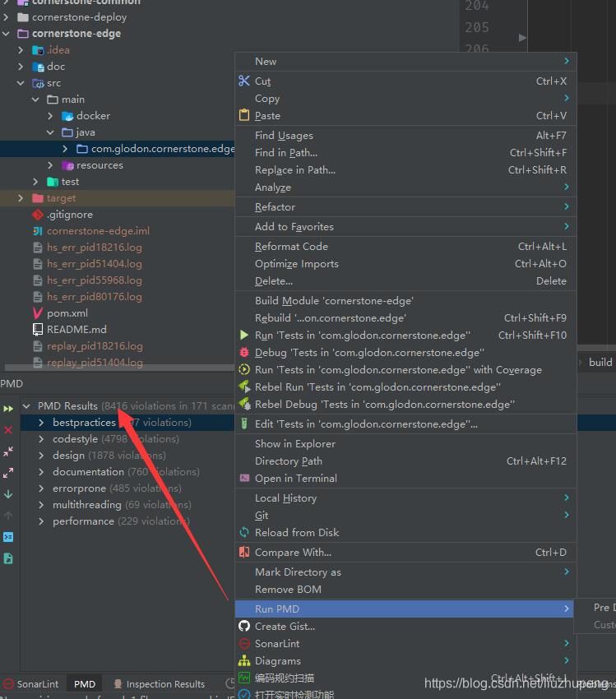This screenshot has width=616, height=699.
Task: Click previous violation up arrow icon
Action: point(8,516)
